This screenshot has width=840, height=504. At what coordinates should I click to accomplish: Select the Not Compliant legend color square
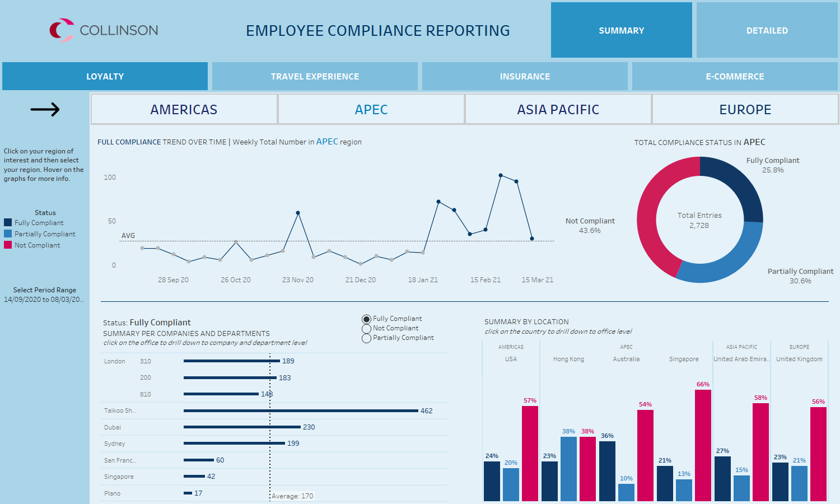[7, 245]
